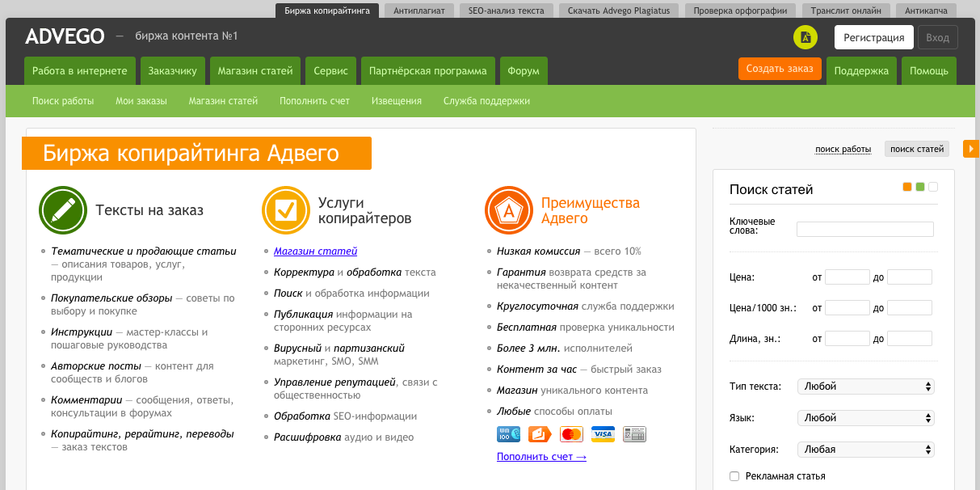The height and width of the screenshot is (490, 980).
Task: Click the Копирайтинг, рерайтинг, переводы item
Action: tap(143, 441)
